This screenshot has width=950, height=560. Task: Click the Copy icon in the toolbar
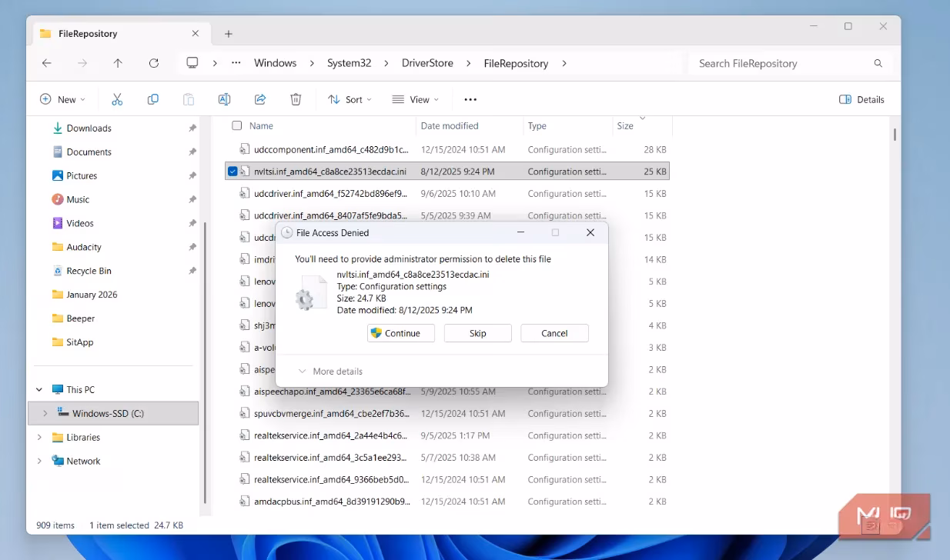[x=152, y=99]
